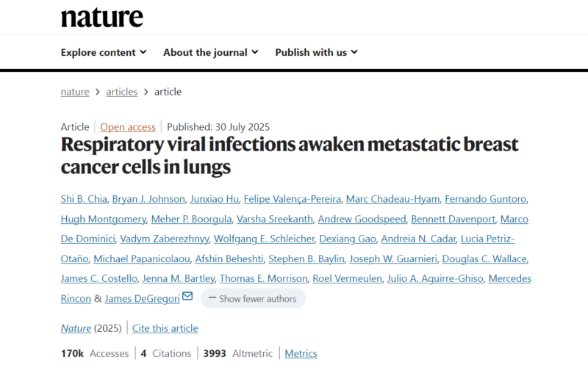Expand the Publish with us menu
Viewport: 588px width, 384px height.
(x=316, y=52)
